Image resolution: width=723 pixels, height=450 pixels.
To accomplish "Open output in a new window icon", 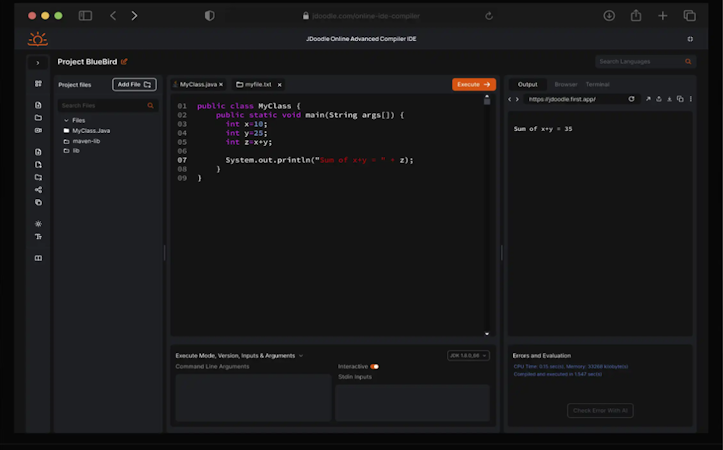I will 647,99.
